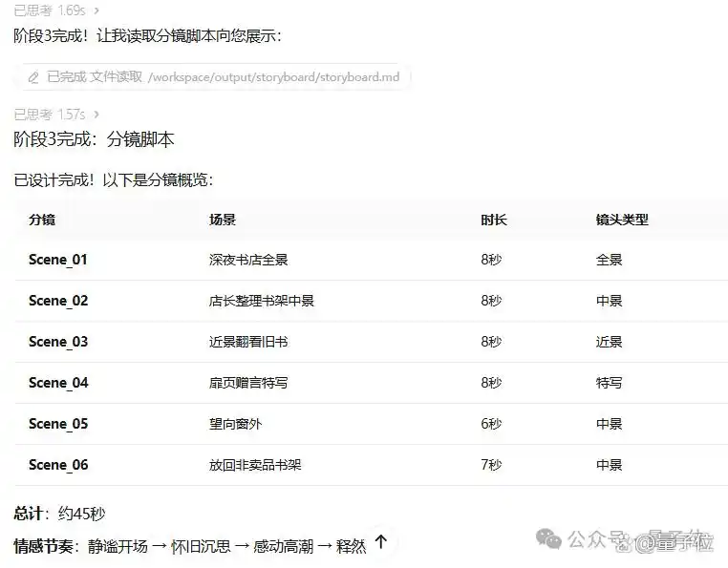Click the 总计: 约45秒 line
Screen dimensions: 728x568
(x=59, y=514)
